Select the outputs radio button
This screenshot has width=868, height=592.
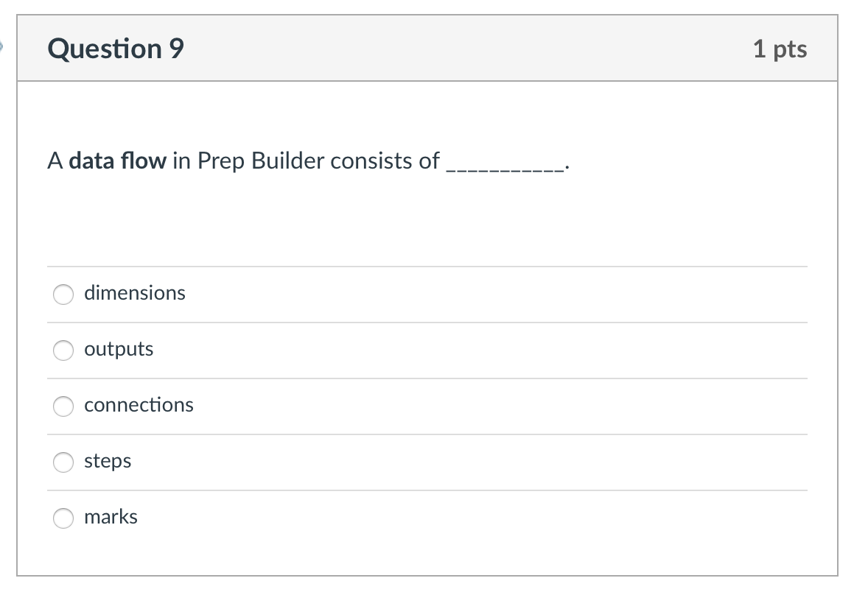point(63,350)
